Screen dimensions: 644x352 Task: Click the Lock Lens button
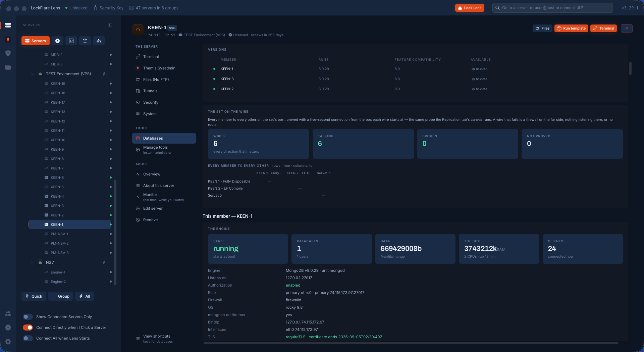[470, 8]
